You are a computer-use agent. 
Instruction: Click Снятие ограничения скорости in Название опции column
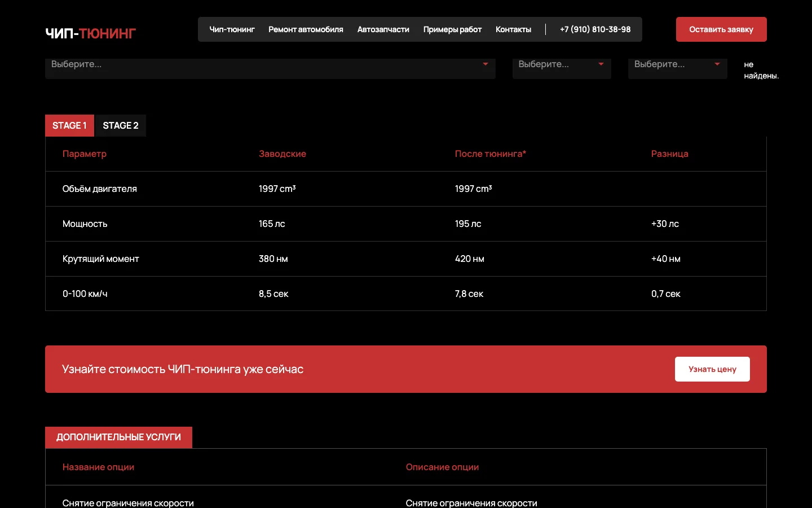pos(128,503)
